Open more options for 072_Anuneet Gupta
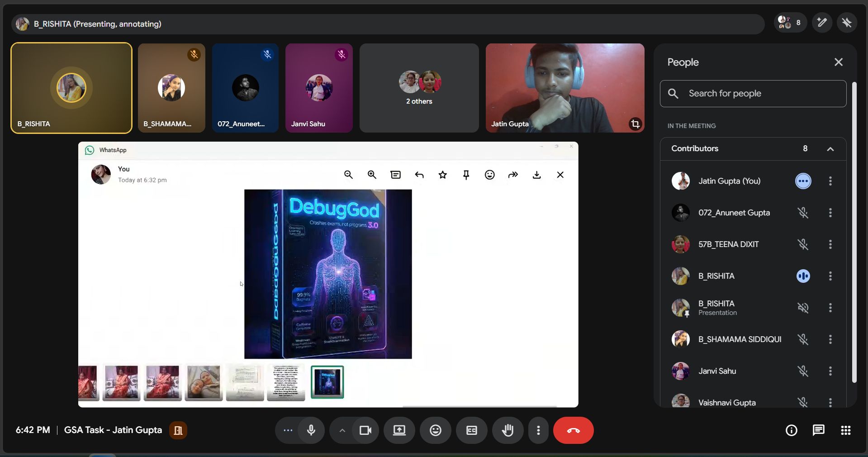Viewport: 868px width, 457px height. coord(830,213)
